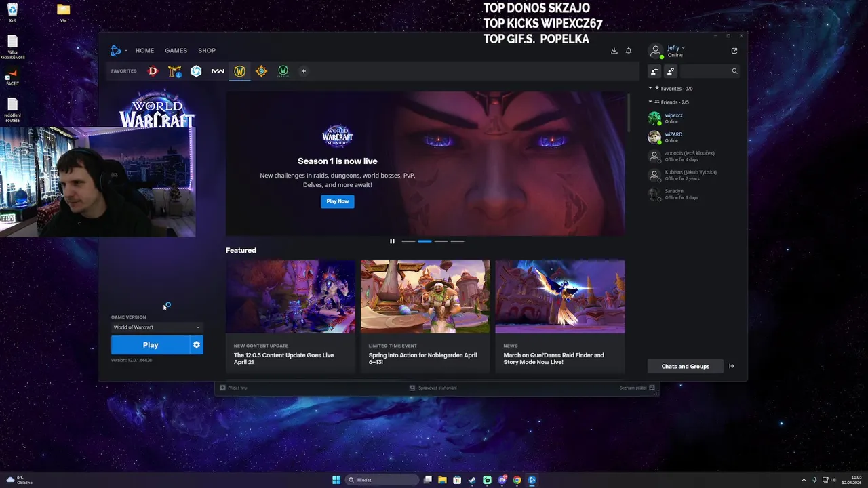Open the SHOP tab
The height and width of the screenshot is (488, 868).
coord(207,51)
